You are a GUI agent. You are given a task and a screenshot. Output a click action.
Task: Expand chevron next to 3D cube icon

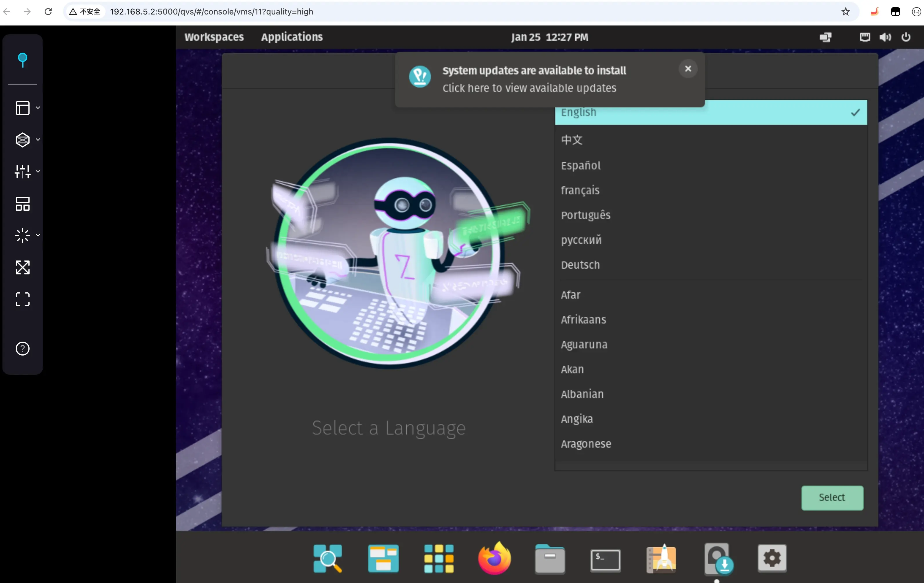(38, 140)
